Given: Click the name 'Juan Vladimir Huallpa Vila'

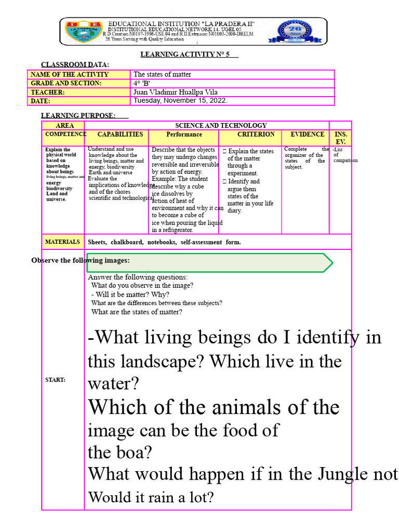Looking at the screenshot, I should (176, 92).
